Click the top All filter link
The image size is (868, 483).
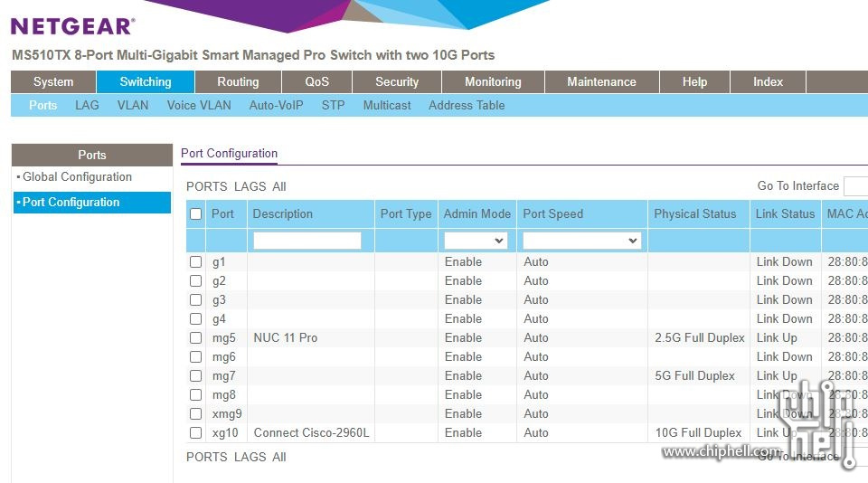pyautogui.click(x=279, y=186)
